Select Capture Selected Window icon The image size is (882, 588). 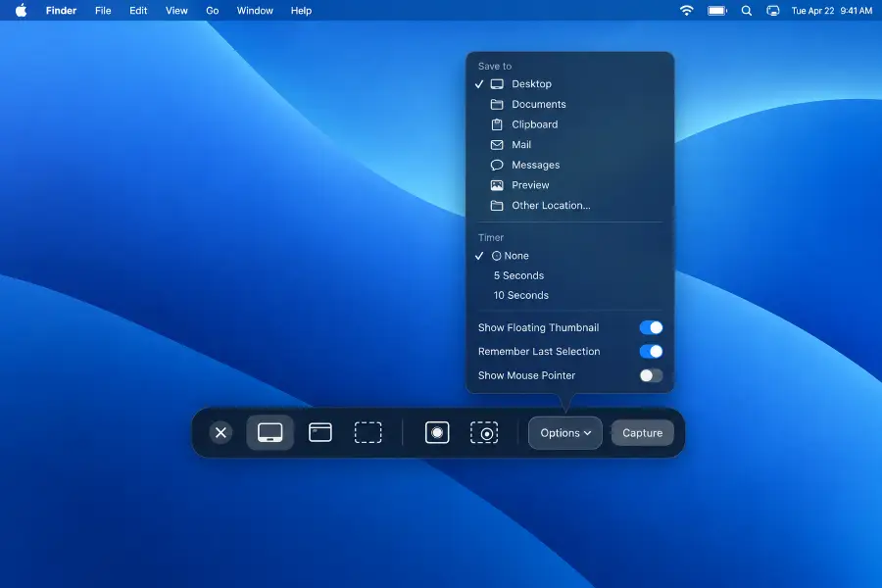tap(320, 433)
